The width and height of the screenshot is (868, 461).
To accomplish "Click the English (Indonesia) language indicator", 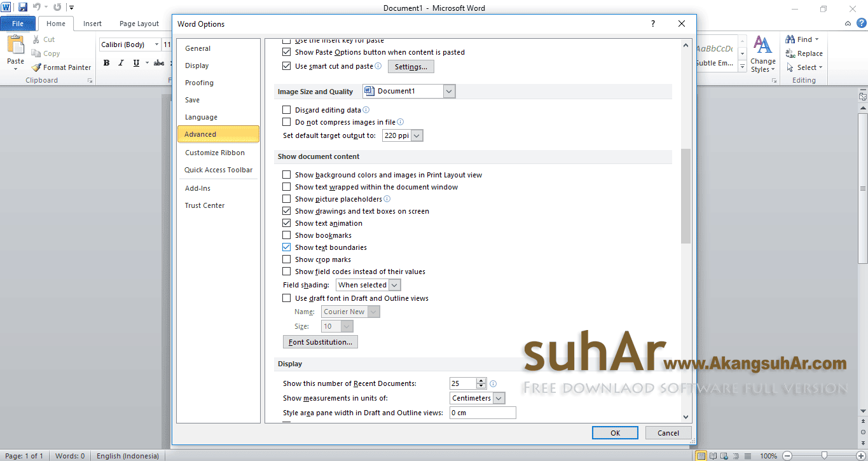I will coord(127,456).
